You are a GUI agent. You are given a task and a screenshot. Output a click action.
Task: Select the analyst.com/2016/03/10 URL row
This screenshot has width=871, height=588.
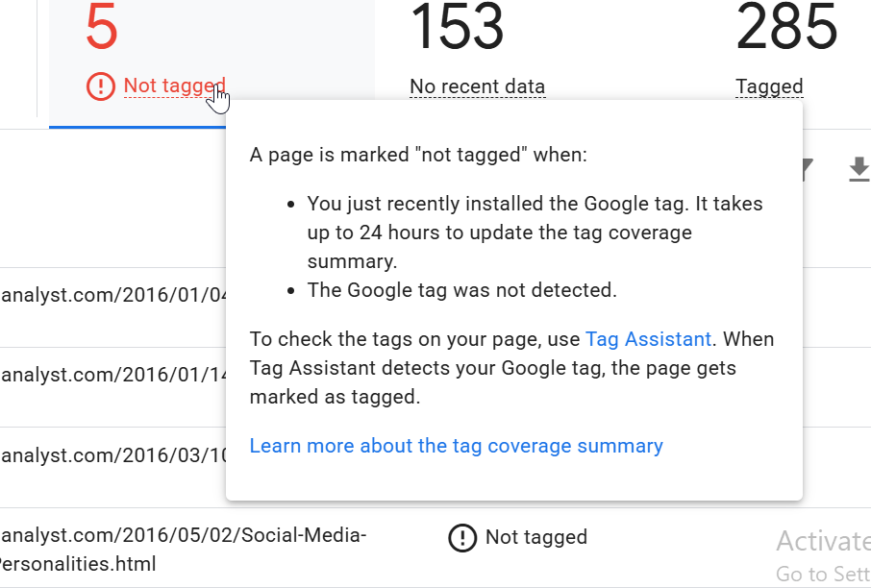pyautogui.click(x=113, y=455)
